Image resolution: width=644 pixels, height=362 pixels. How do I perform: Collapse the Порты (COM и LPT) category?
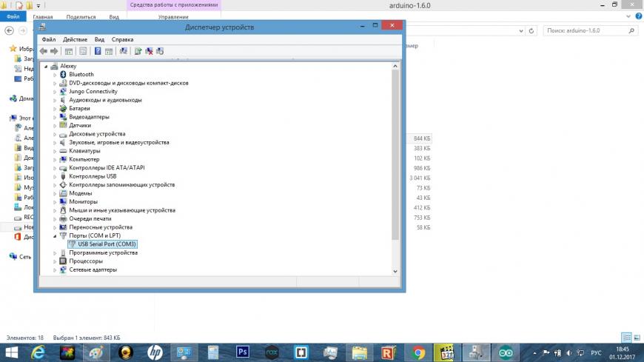(55, 236)
